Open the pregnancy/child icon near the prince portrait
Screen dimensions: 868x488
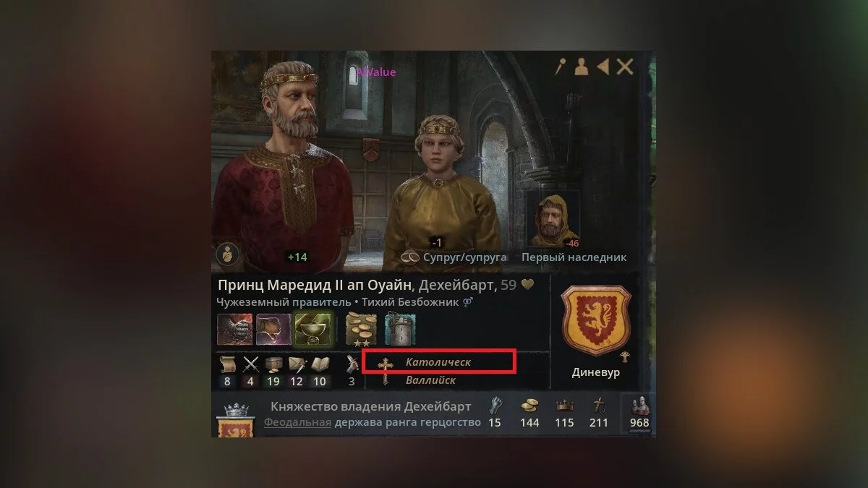tap(228, 254)
